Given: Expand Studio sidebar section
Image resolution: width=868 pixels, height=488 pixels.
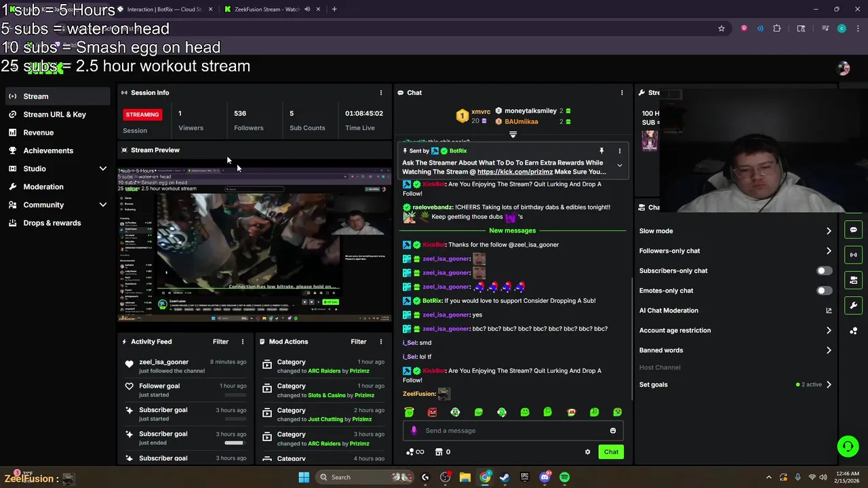Looking at the screenshot, I should pyautogui.click(x=103, y=169).
